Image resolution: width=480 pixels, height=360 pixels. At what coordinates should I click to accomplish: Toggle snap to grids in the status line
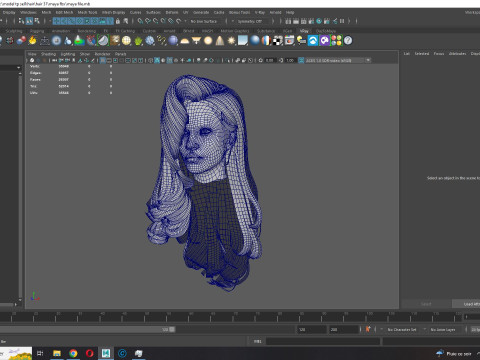click(x=140, y=21)
